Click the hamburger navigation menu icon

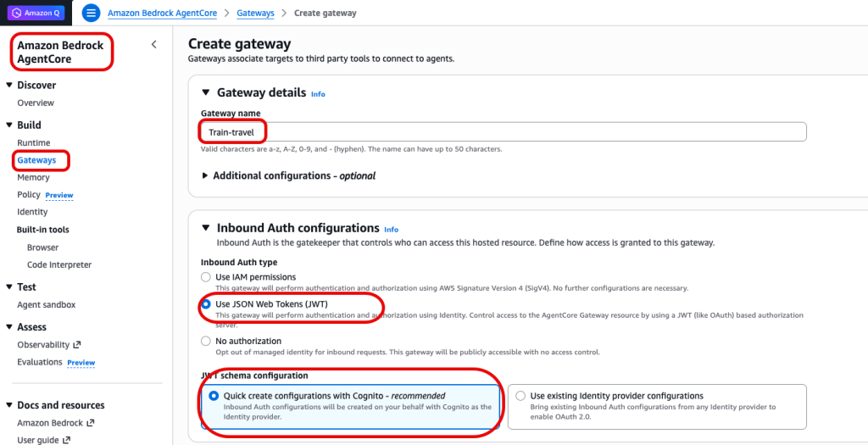click(x=92, y=14)
